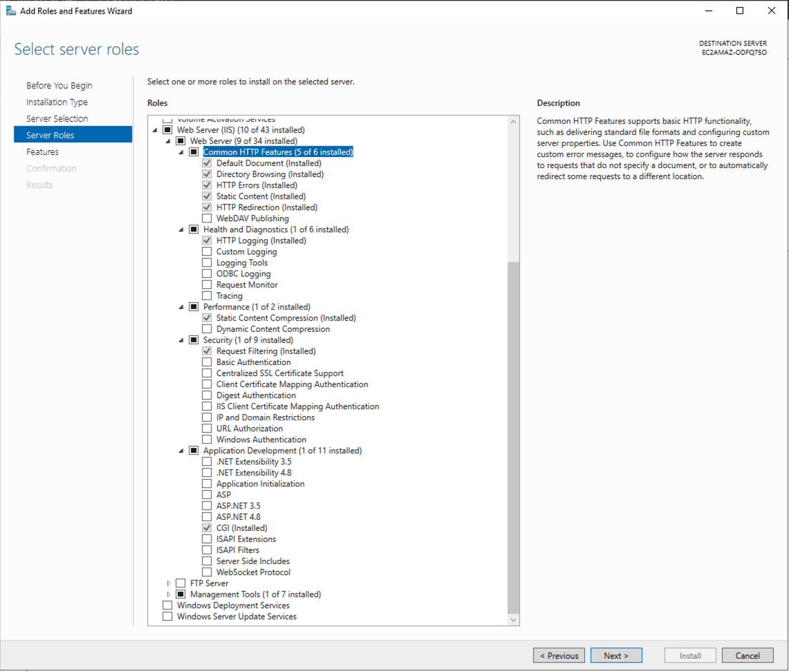Enable Dynamic Content Compression
Viewport: 789px width, 672px height.
(206, 328)
